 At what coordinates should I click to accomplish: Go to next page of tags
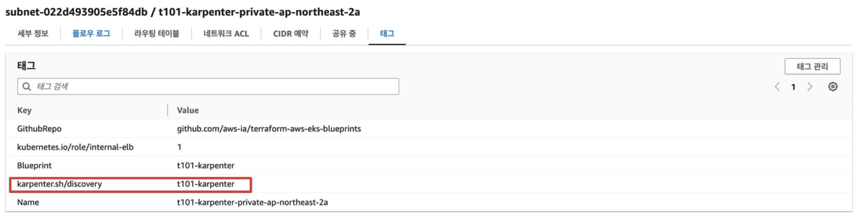point(810,87)
